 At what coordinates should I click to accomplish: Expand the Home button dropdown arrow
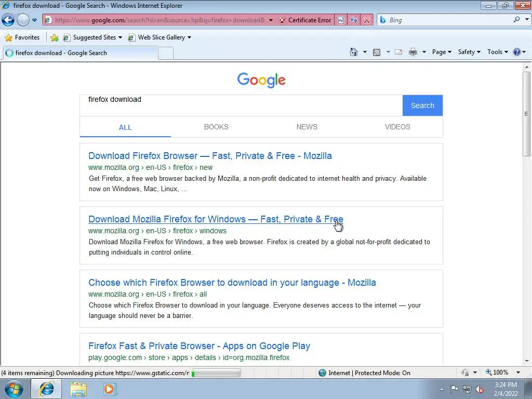coord(365,52)
